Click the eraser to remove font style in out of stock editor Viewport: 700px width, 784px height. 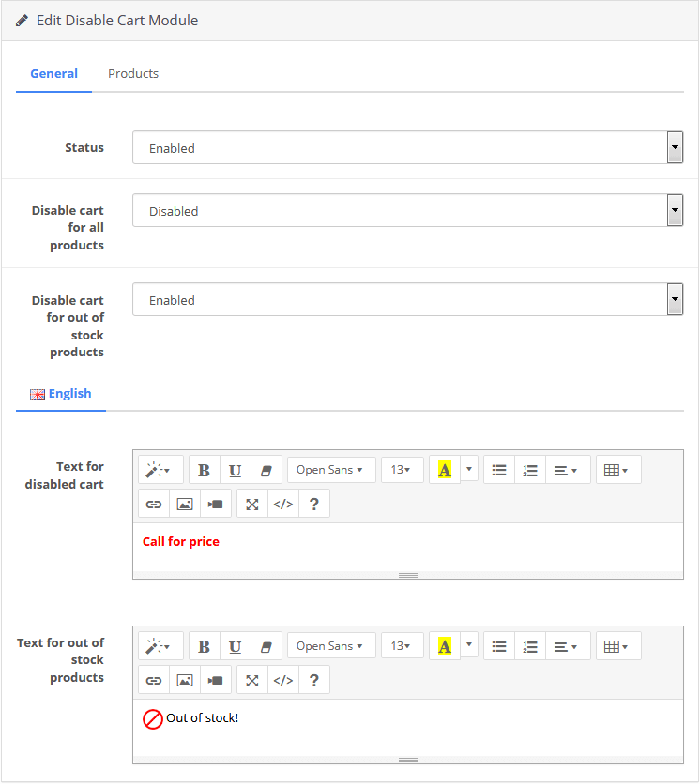(x=266, y=646)
